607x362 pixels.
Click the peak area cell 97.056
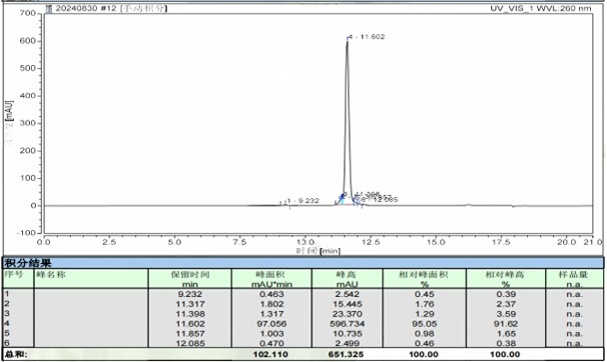(272, 324)
